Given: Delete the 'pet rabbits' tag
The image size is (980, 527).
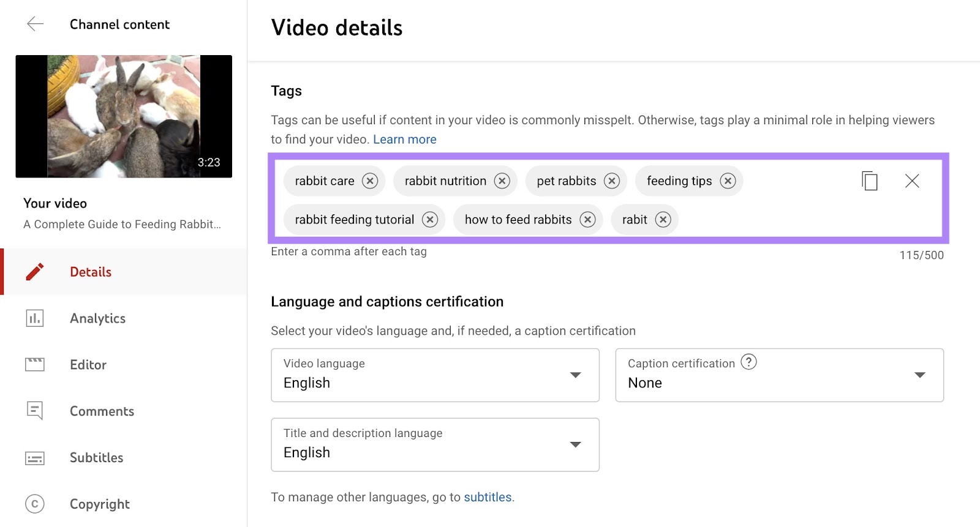Looking at the screenshot, I should (612, 181).
